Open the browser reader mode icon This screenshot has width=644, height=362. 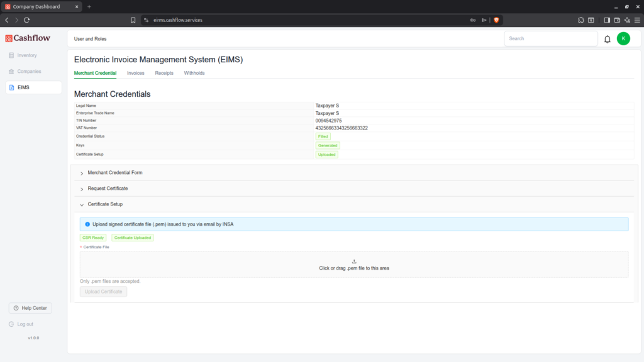pyautogui.click(x=591, y=20)
